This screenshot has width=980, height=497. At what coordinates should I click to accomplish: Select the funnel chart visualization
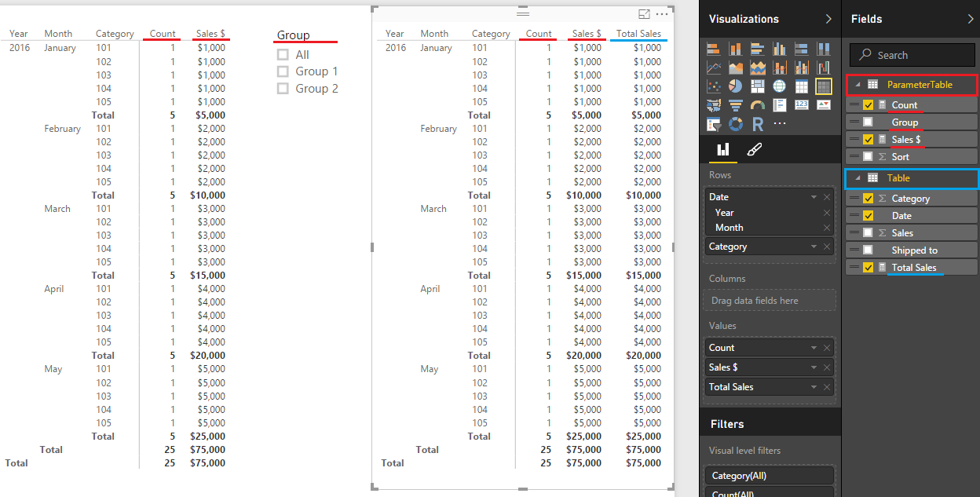(736, 105)
